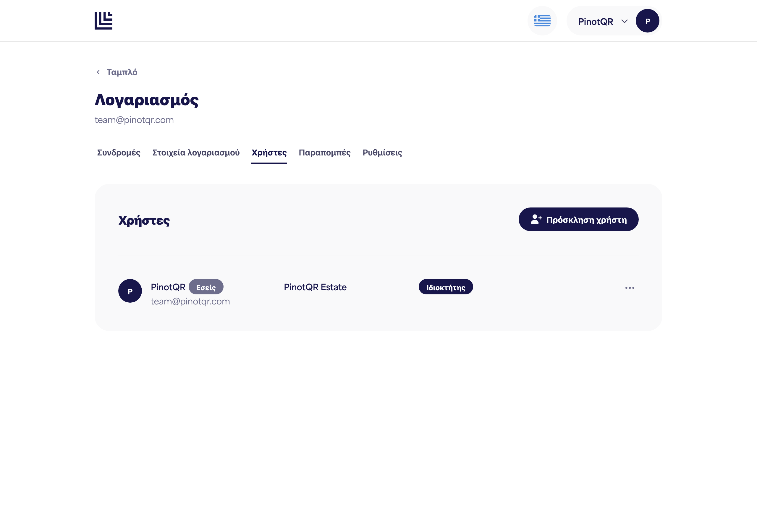Click the PinotQR user name in row
The width and height of the screenshot is (757, 532).
168,287
